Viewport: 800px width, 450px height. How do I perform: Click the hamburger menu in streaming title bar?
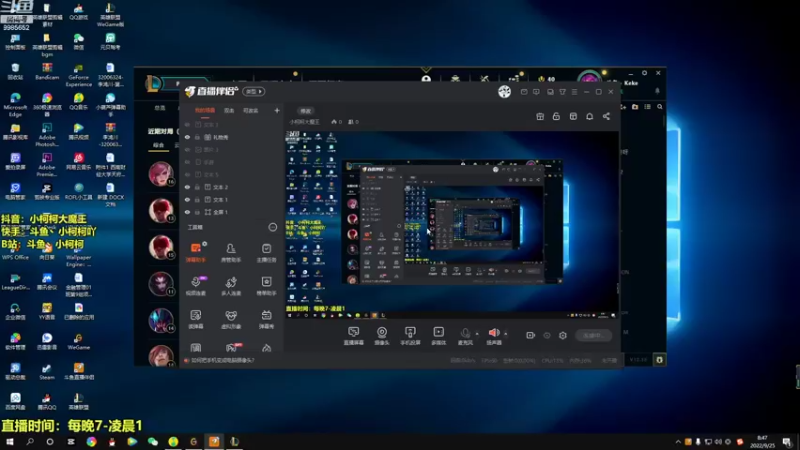(574, 92)
